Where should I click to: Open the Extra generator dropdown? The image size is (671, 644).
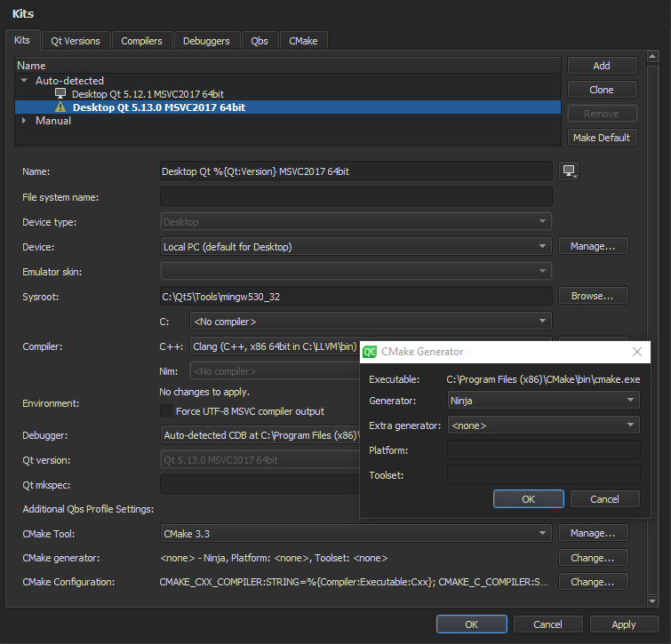[x=543, y=425]
